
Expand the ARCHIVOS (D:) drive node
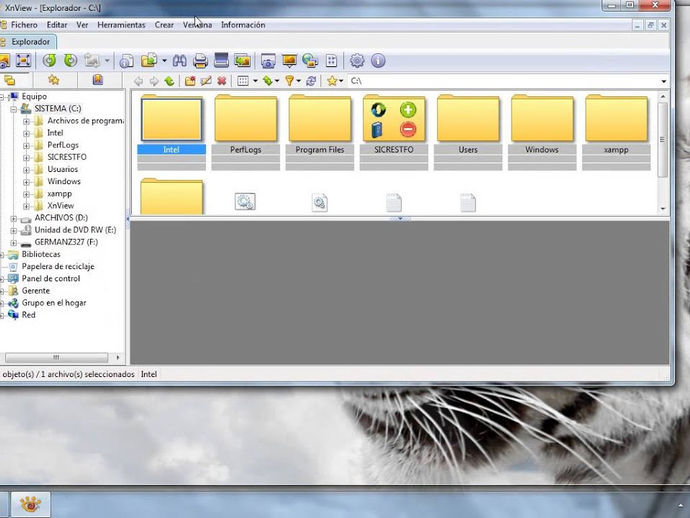(x=14, y=218)
